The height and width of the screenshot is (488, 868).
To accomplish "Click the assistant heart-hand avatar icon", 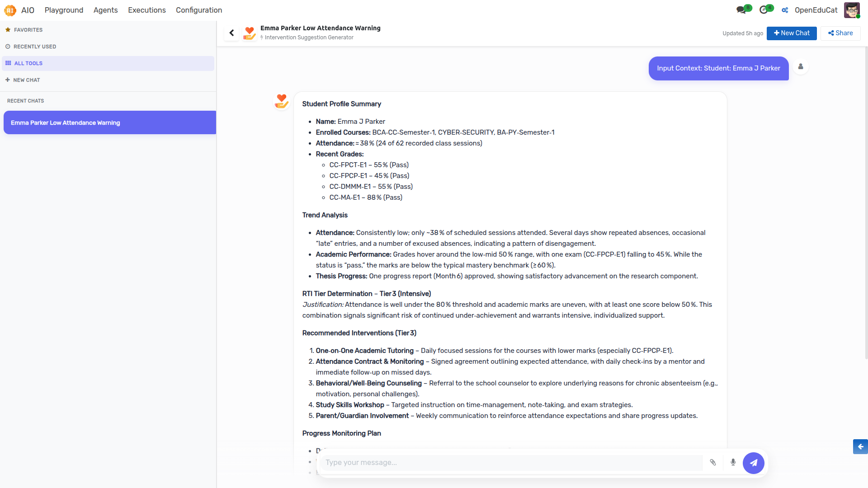I will coord(281,101).
